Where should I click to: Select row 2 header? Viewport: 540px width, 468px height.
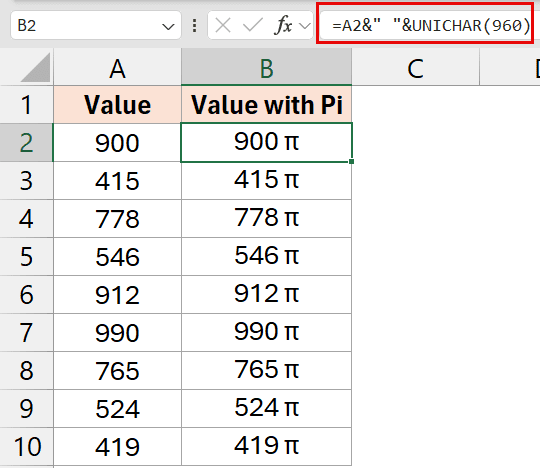27,143
